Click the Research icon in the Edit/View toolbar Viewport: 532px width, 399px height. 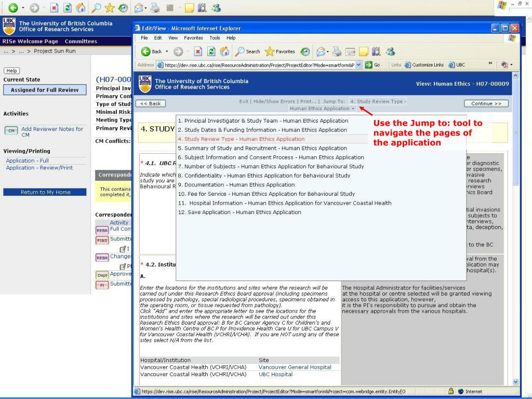[x=376, y=51]
